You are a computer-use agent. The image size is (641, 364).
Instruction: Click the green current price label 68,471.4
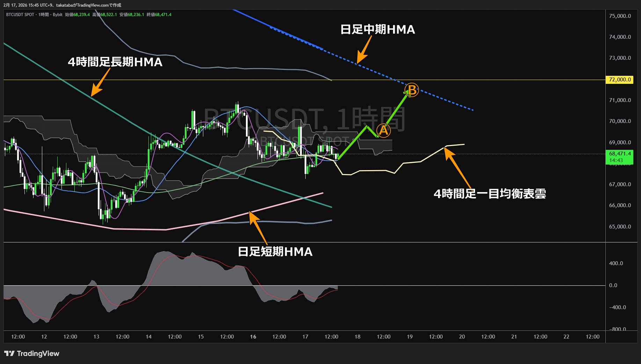[619, 154]
